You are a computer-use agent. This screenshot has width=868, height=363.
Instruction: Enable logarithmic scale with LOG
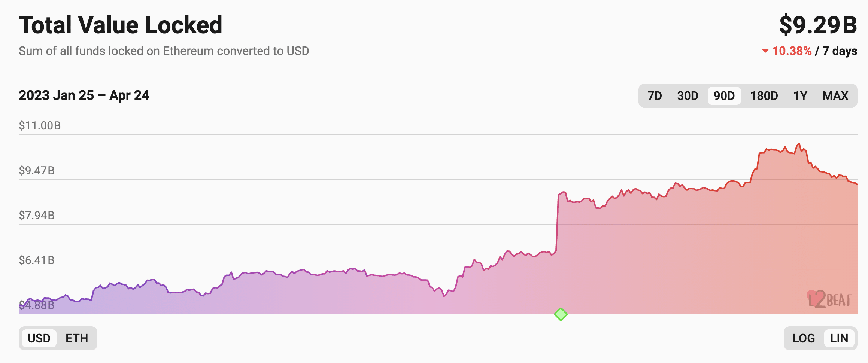pos(804,338)
